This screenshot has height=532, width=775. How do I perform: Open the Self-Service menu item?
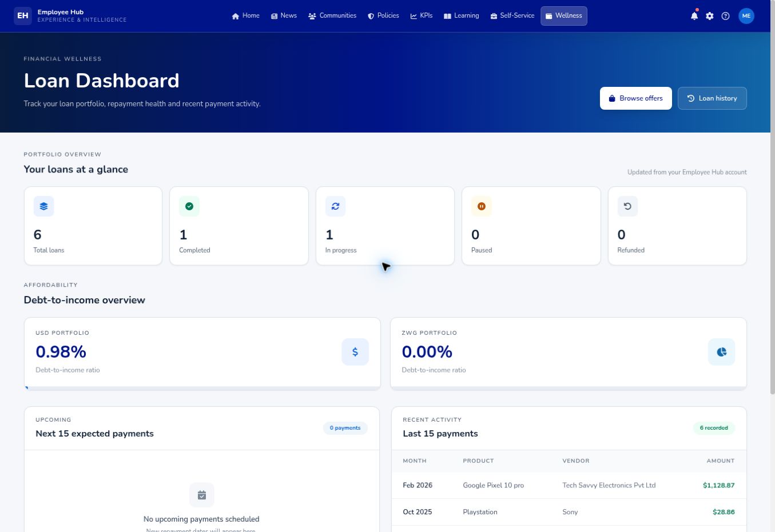coord(512,16)
